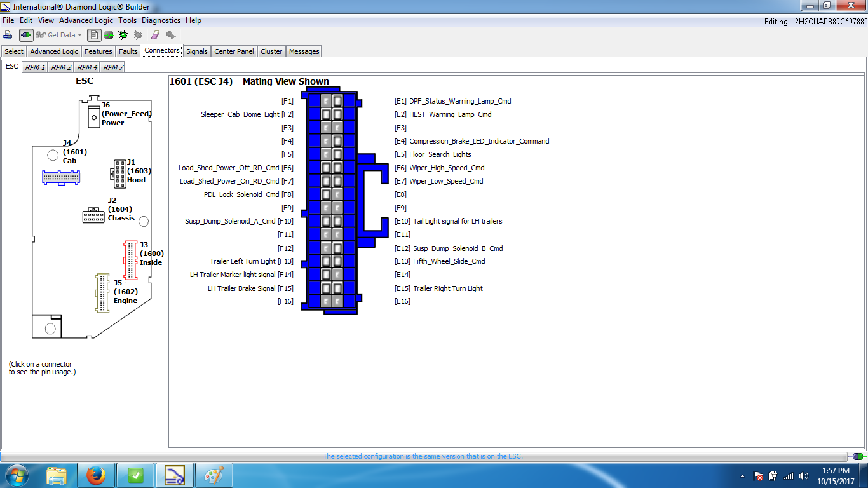Select the RPM 4 sub-tab
868x488 pixels.
point(87,67)
